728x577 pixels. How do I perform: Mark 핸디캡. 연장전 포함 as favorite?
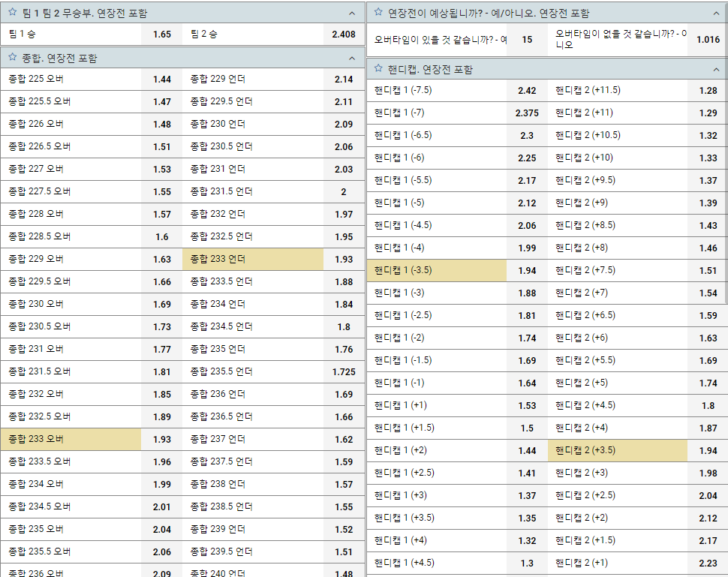pos(379,69)
